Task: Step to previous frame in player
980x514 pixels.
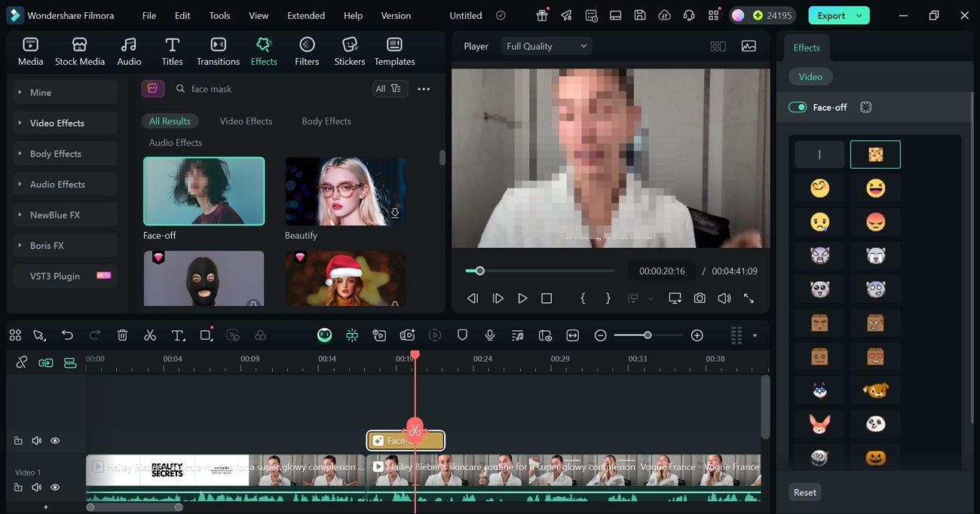Action: tap(472, 298)
